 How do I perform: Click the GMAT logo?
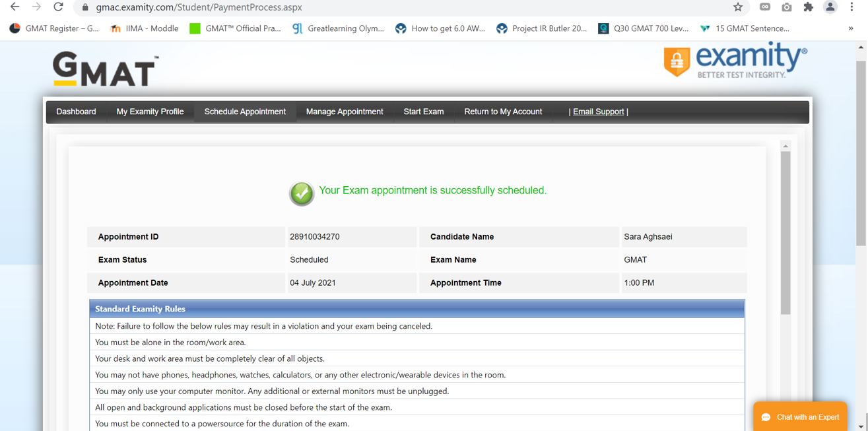click(106, 70)
